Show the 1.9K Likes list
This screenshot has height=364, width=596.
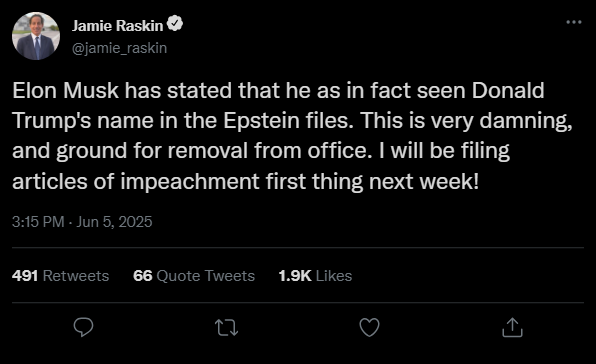point(315,275)
